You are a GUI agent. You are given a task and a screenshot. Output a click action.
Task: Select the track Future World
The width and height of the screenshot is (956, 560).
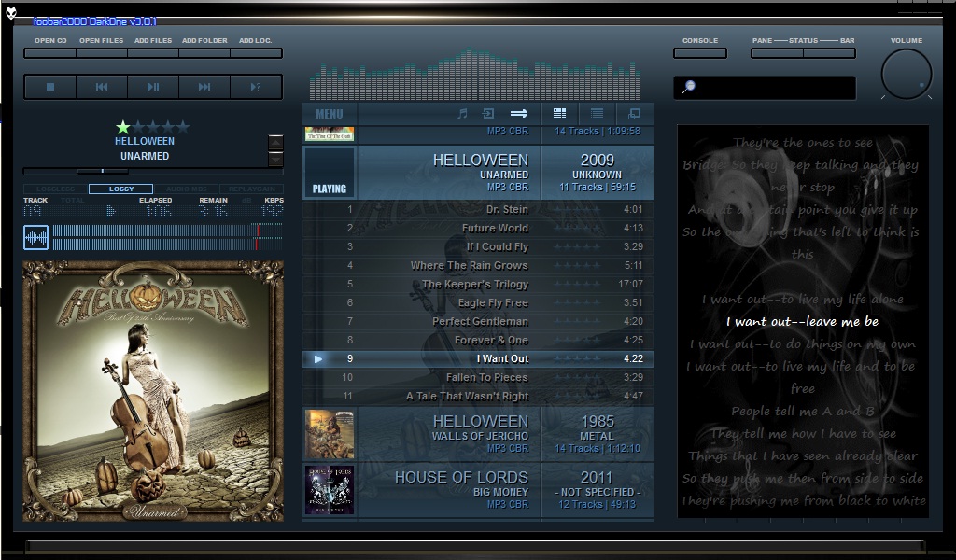[x=478, y=228]
